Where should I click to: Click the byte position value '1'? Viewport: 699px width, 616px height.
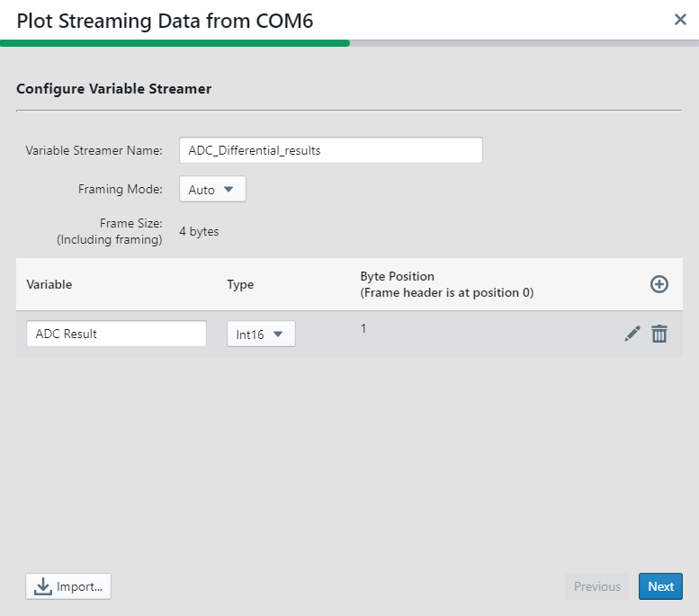tap(363, 328)
